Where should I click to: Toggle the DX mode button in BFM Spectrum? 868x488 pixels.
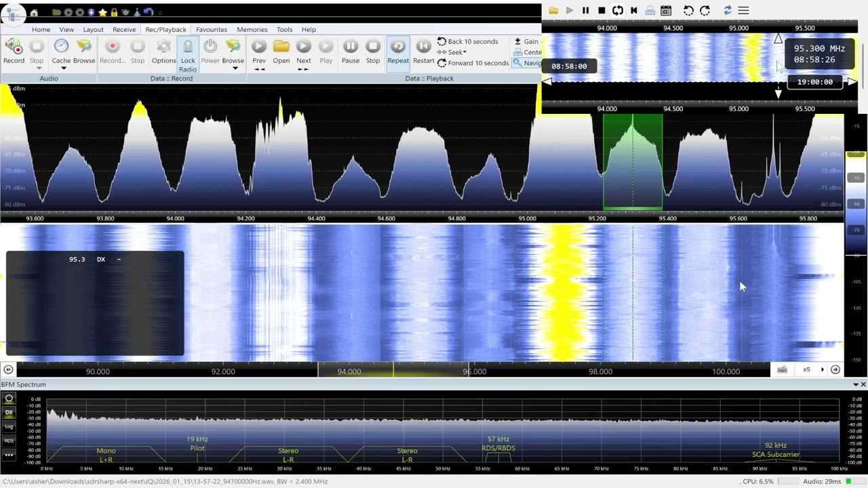click(x=9, y=412)
